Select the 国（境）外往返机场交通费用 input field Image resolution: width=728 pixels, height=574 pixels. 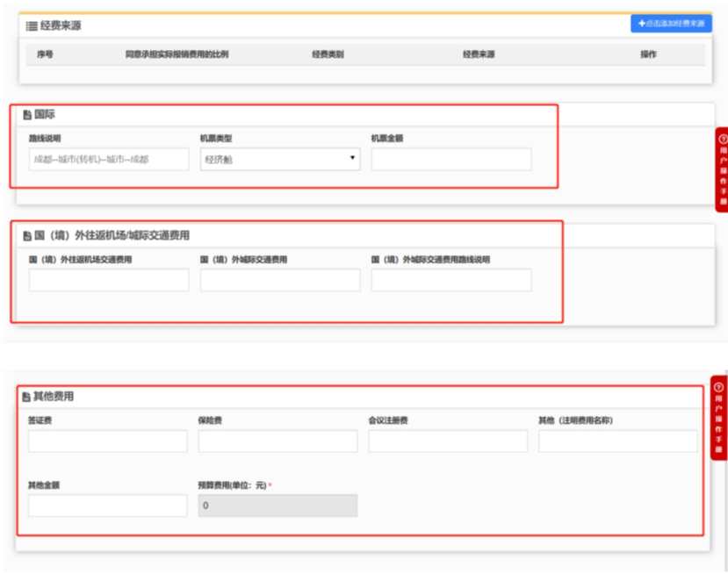[x=109, y=280]
